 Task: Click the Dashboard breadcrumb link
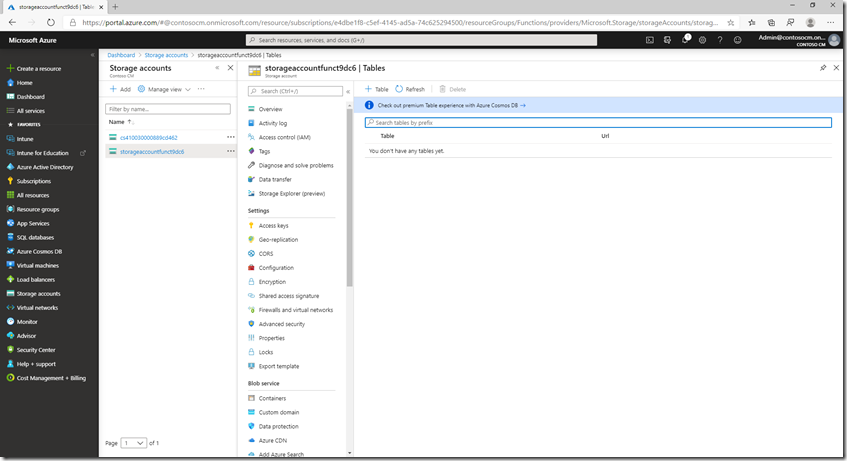click(x=121, y=55)
